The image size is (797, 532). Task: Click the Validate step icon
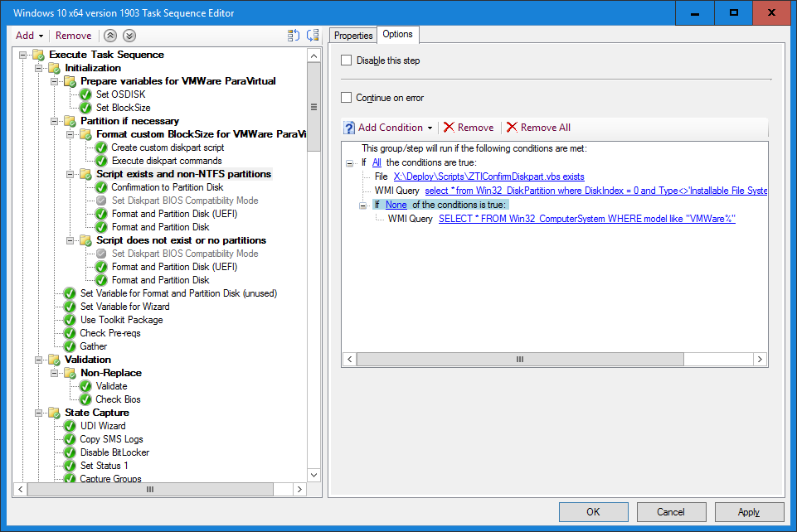click(86, 386)
